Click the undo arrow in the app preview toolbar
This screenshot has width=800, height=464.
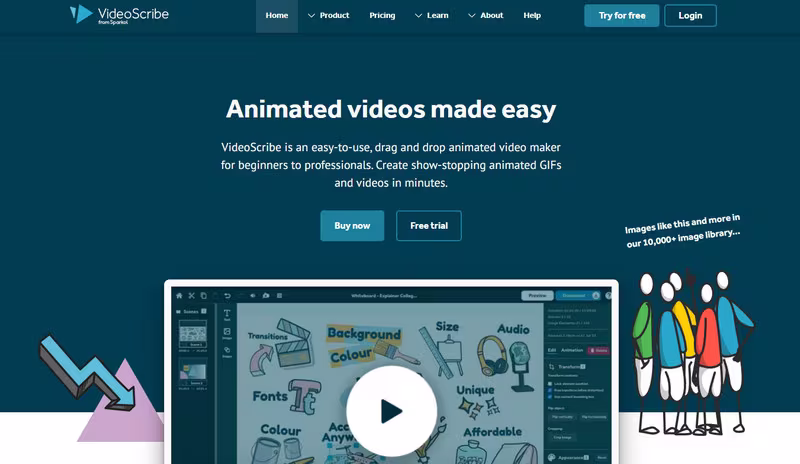(228, 296)
